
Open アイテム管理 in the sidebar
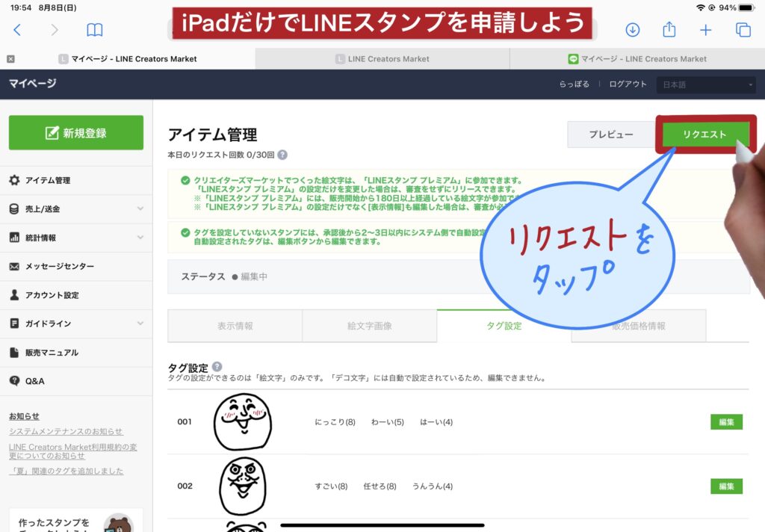[76, 180]
